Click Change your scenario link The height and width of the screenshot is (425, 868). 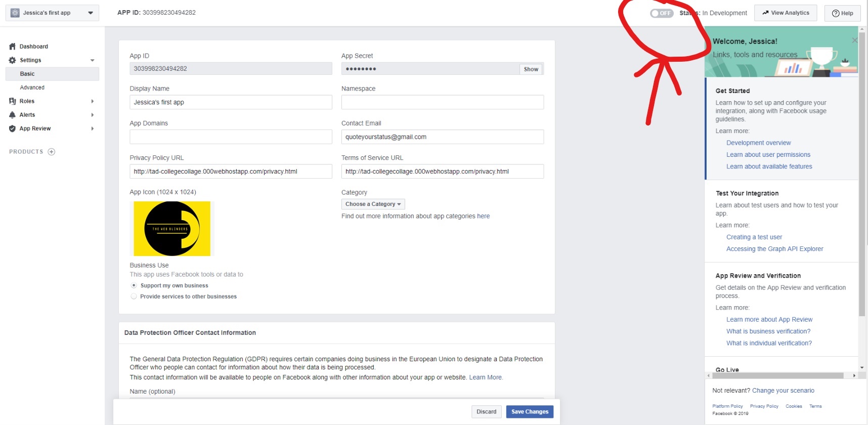[783, 391]
